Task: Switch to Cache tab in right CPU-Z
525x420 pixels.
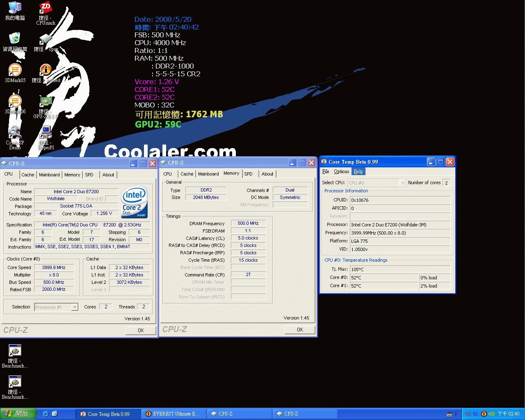Action: 187,174
